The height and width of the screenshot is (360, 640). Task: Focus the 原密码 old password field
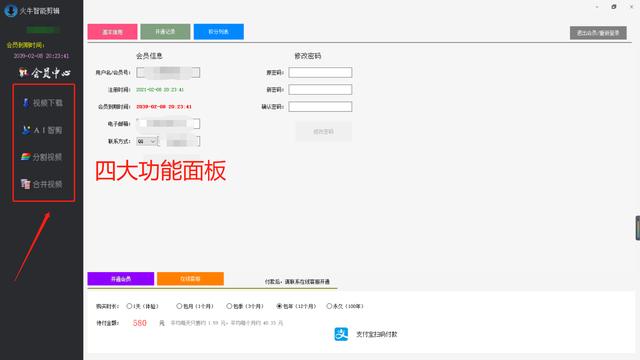point(320,73)
